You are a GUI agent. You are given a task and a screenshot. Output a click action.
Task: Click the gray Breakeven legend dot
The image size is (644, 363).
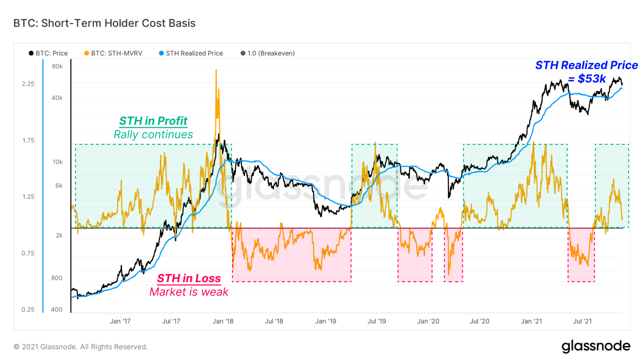click(x=243, y=53)
